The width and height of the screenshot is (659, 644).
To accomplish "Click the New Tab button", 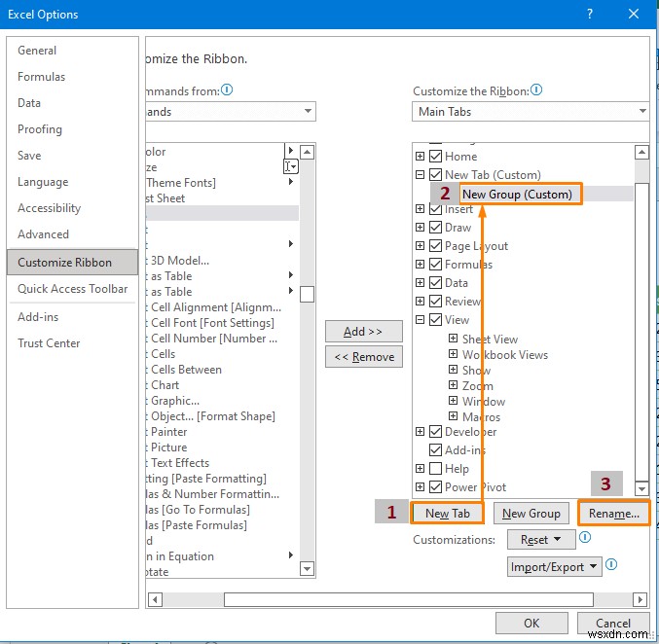I will (x=447, y=513).
